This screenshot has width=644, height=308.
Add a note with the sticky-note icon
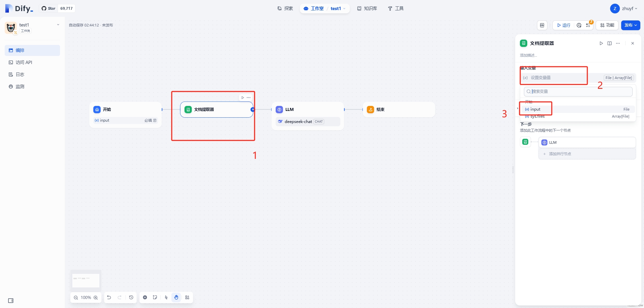click(155, 298)
